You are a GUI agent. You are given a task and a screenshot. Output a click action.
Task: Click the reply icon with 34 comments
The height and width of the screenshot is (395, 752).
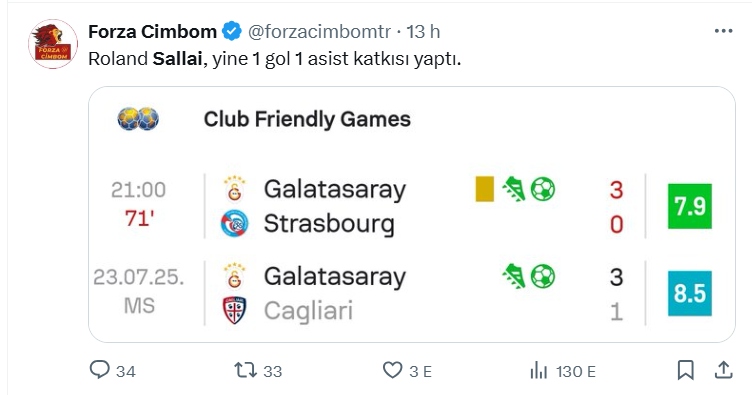100,370
